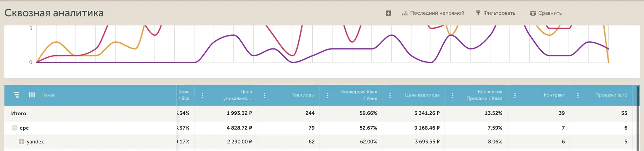Click the Контракт column header

pyautogui.click(x=554, y=95)
